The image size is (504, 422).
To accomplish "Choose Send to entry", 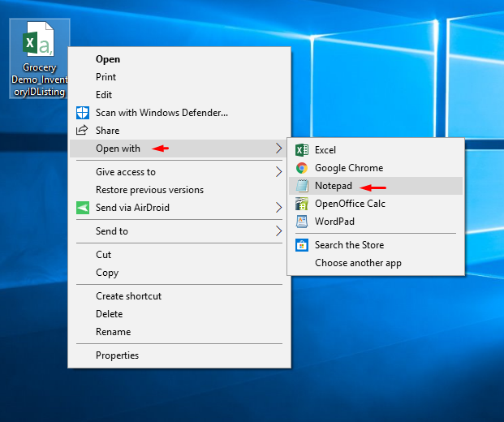I will [x=179, y=231].
